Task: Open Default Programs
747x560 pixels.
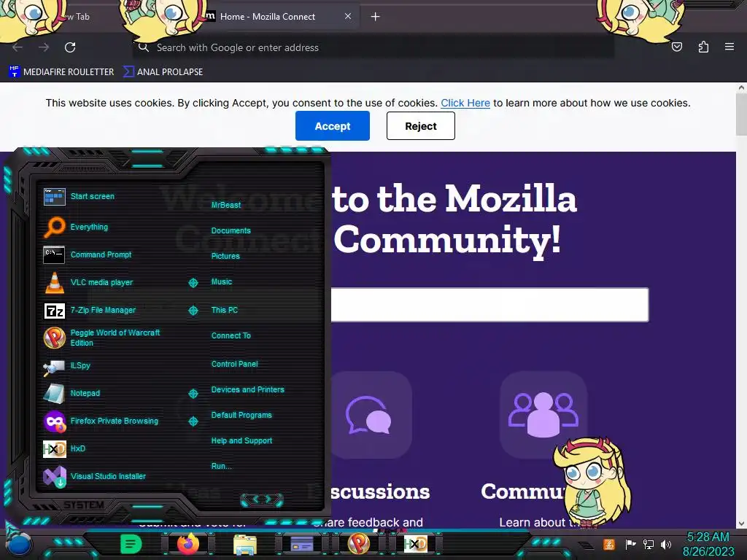Action: click(x=241, y=415)
